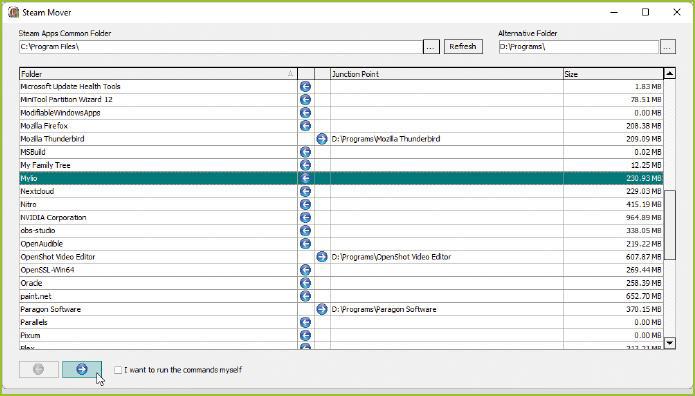Browse for Alternative Folder
Image resolution: width=695 pixels, height=396 pixels.
click(x=668, y=47)
